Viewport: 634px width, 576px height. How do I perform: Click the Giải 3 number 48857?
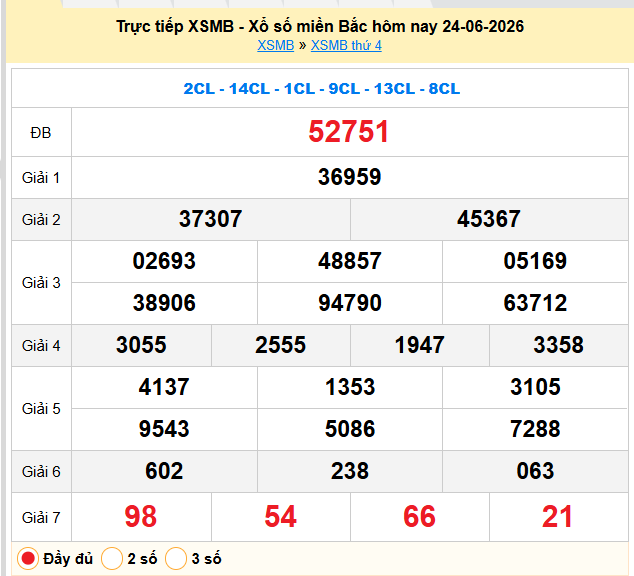350,261
